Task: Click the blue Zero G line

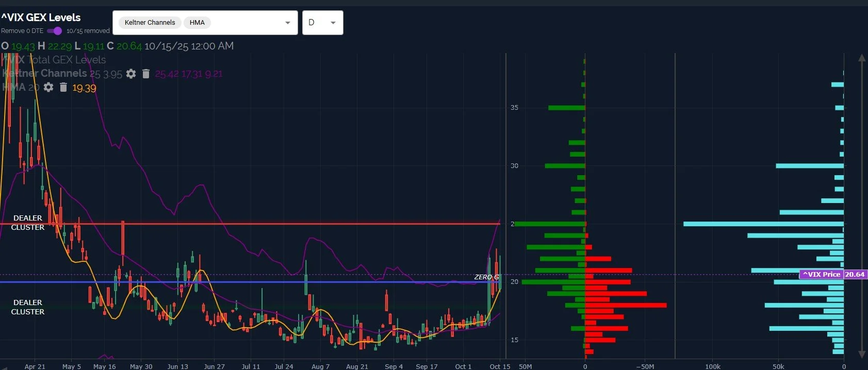Action: pos(250,282)
